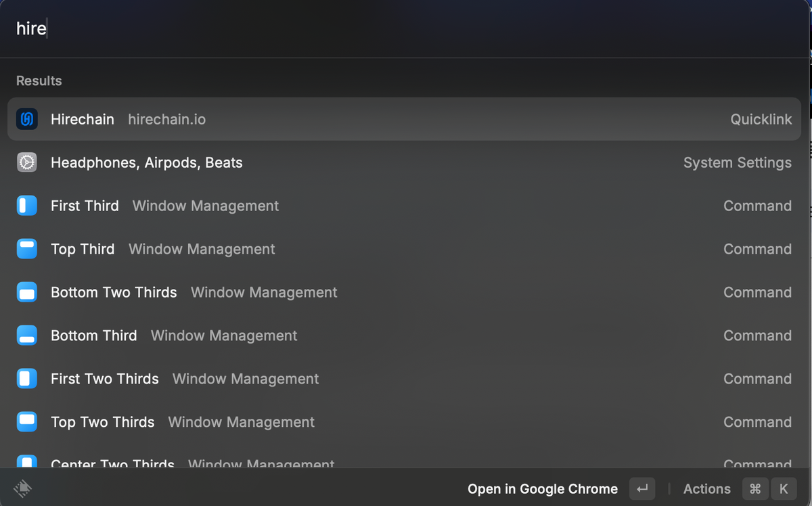The image size is (812, 506).
Task: Click the Hirechain quicklink icon
Action: (x=27, y=119)
